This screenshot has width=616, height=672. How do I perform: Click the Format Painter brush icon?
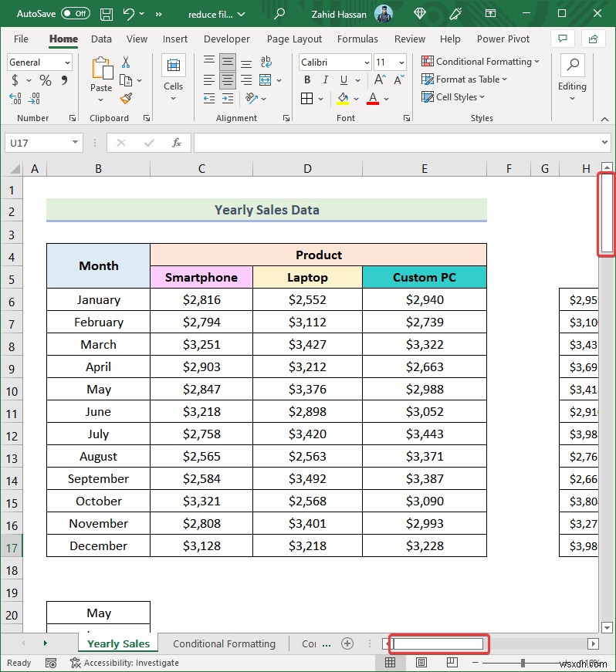point(126,98)
